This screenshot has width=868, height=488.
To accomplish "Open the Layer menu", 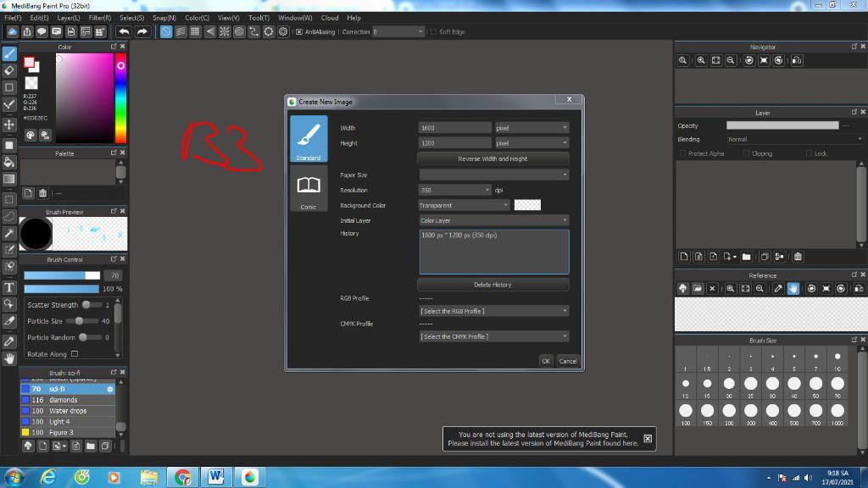I will (x=69, y=18).
